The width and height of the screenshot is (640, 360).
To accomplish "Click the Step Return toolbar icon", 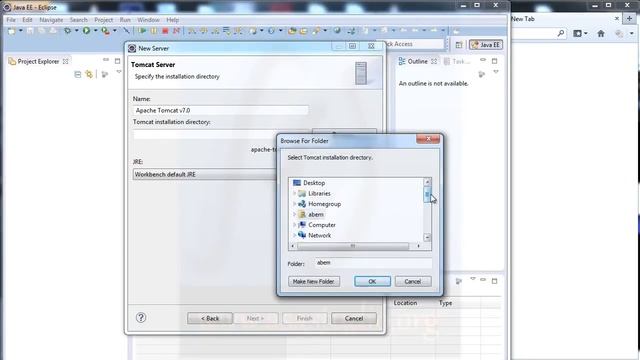I will (x=215, y=31).
